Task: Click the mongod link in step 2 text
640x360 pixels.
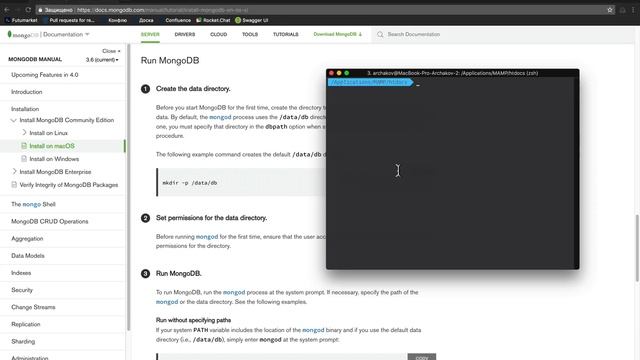Action: 207,237
